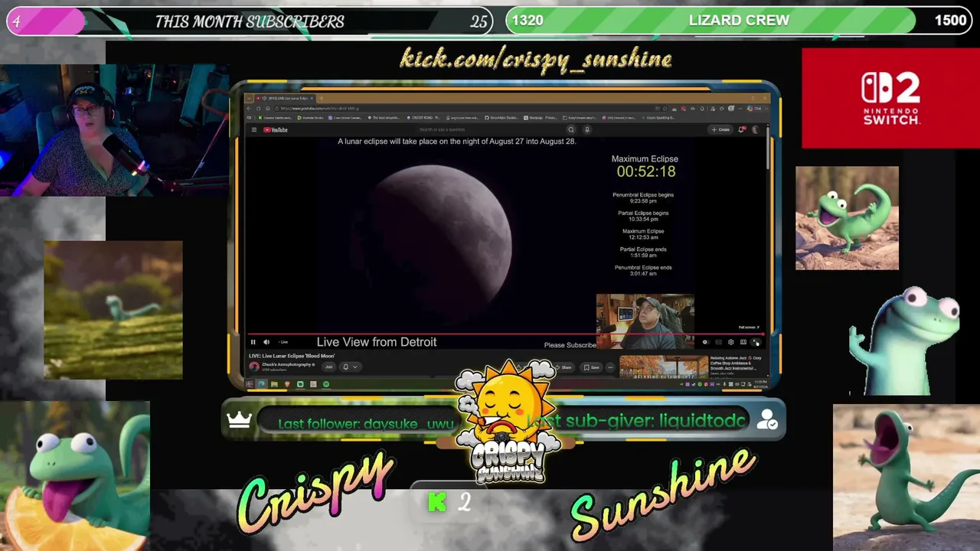Mute the YouTube video volume

pyautogui.click(x=266, y=342)
